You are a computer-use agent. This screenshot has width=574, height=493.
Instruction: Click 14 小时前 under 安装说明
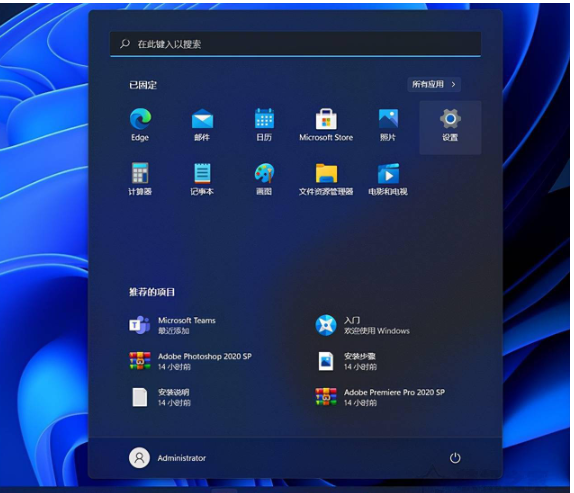(x=174, y=403)
